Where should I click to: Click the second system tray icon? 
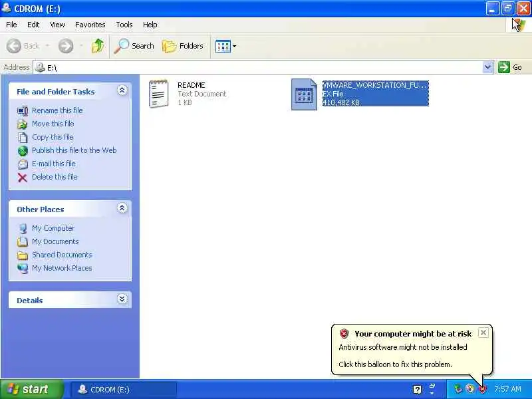tap(470, 389)
